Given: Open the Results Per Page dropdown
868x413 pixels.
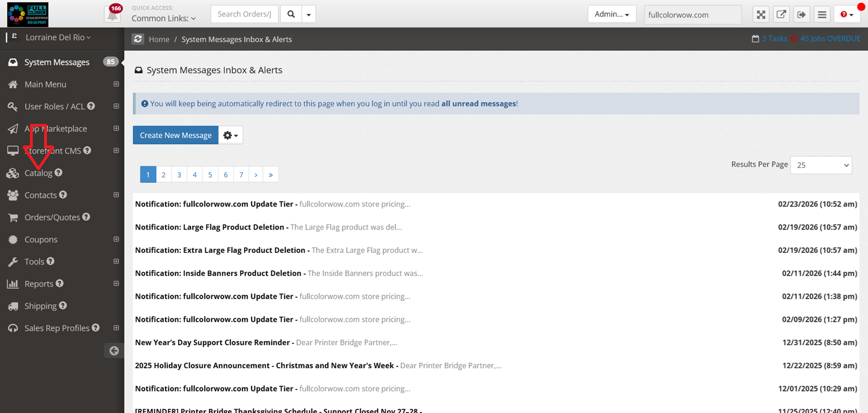Looking at the screenshot, I should pos(821,165).
